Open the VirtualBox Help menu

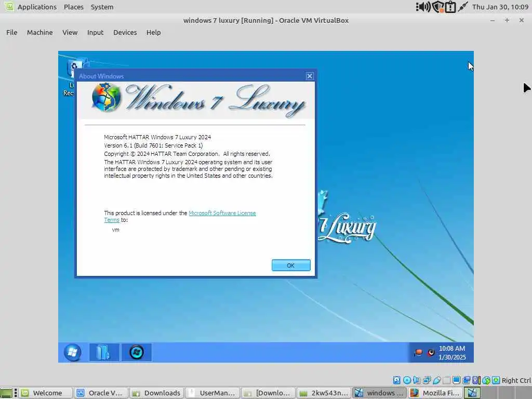click(x=153, y=33)
